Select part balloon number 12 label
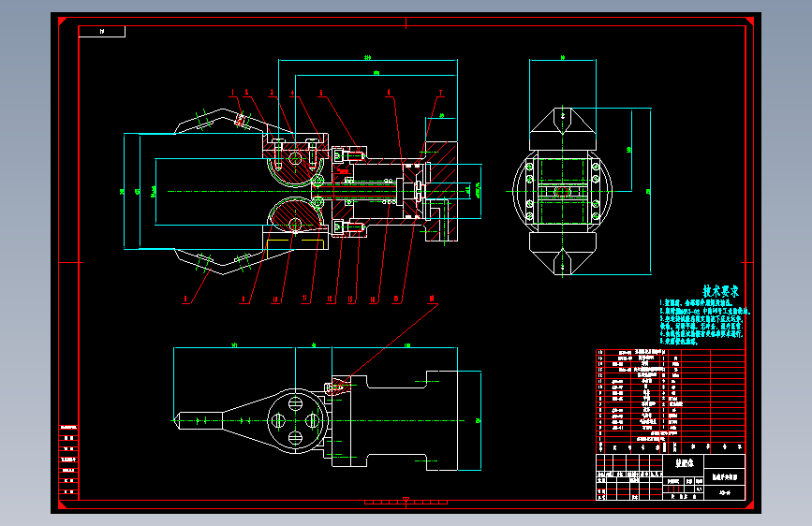The height and width of the screenshot is (526, 812). 330,299
